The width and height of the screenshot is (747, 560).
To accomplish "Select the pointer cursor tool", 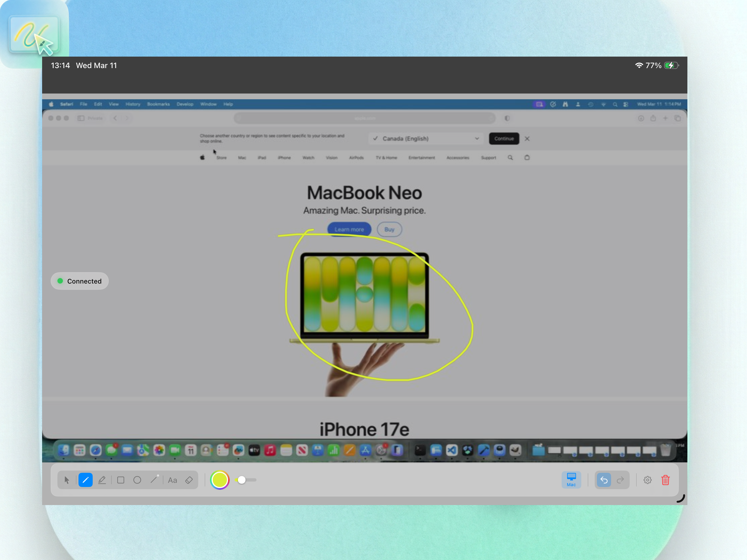I will click(x=66, y=480).
